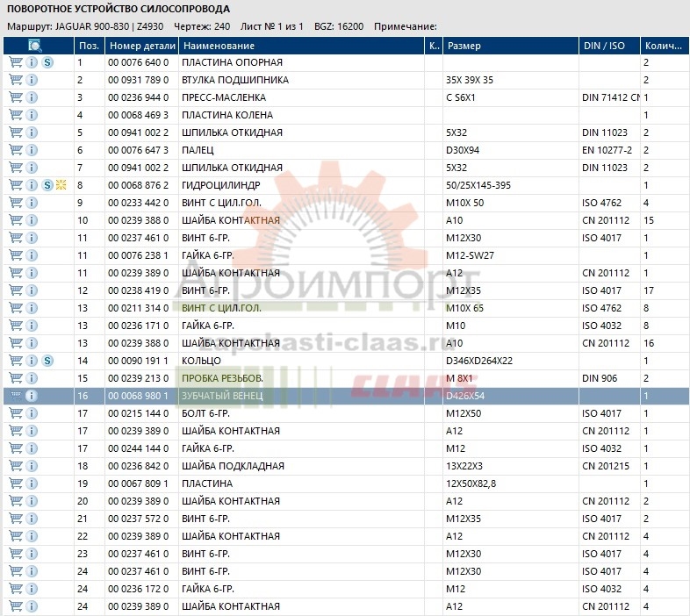Viewport: 690px width, 616px height.
Task: Sort by DIN / ISO column header
Action: click(x=609, y=46)
